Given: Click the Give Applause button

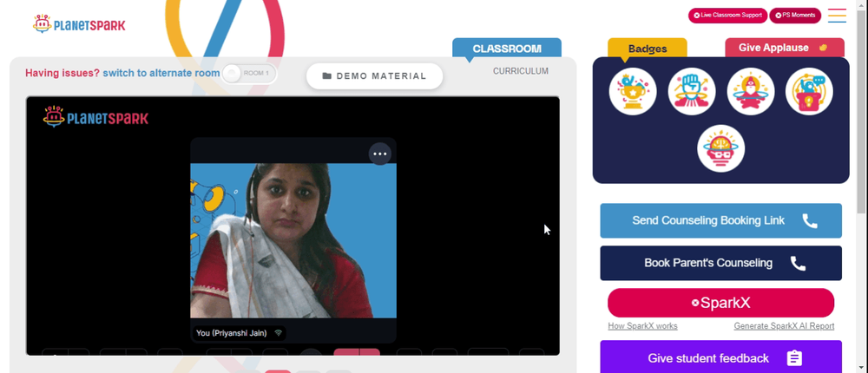Looking at the screenshot, I should click(785, 48).
